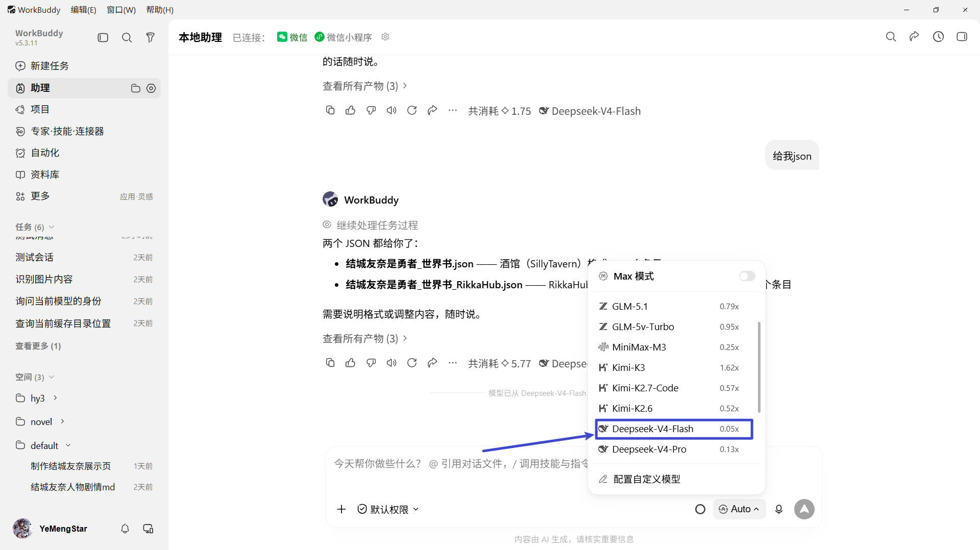Select GLM-5.1 model
This screenshot has height=550, width=980.
[x=674, y=306]
